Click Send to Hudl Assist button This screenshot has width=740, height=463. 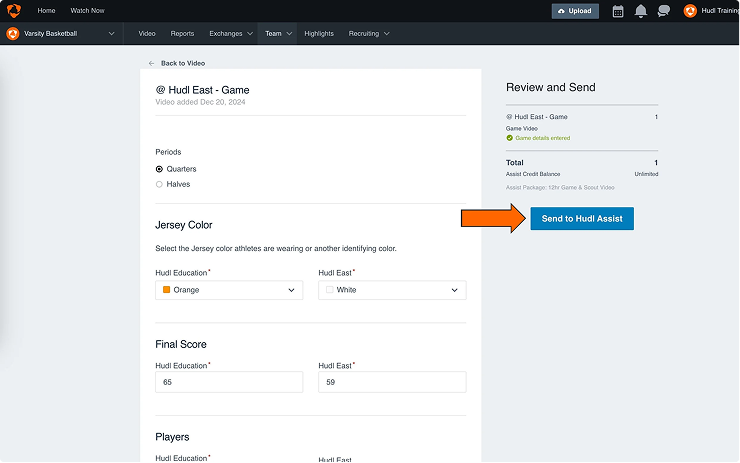tap(581, 219)
